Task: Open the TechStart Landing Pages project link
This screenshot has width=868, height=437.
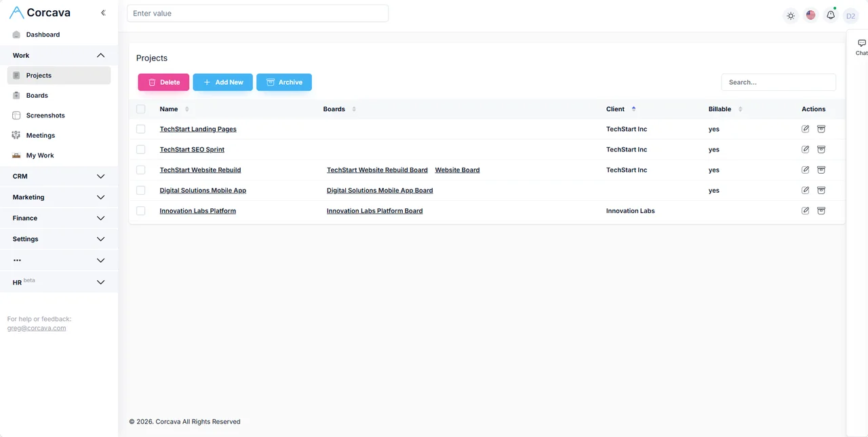Action: tap(198, 129)
